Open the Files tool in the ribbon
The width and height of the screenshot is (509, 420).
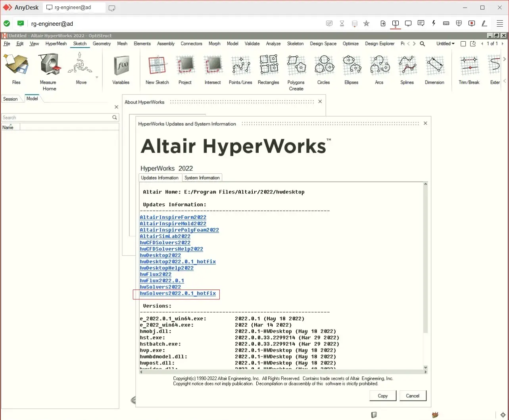point(16,69)
